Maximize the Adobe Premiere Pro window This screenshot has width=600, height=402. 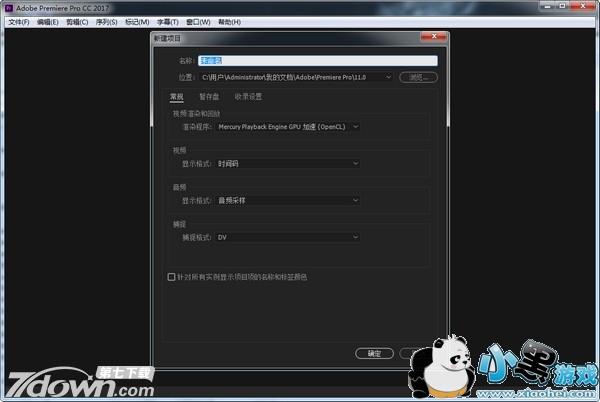pos(562,6)
